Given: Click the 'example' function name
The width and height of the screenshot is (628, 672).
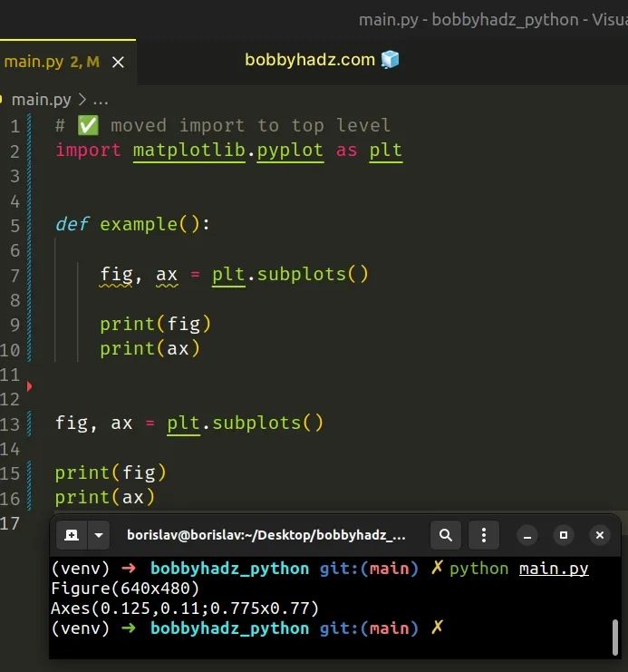Looking at the screenshot, I should [139, 224].
